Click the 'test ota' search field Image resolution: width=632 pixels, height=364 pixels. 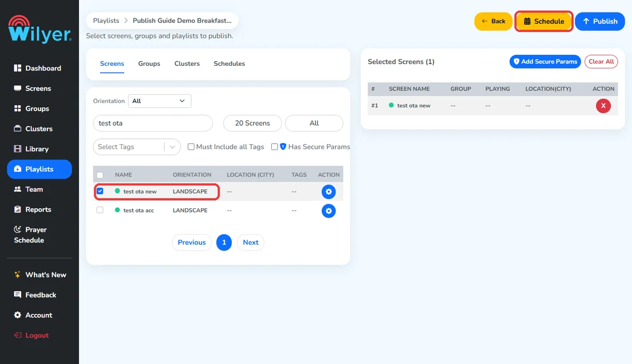coord(153,123)
